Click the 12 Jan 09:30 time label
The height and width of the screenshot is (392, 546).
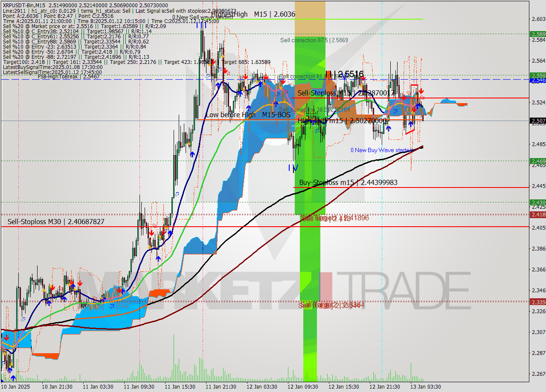tap(303, 387)
